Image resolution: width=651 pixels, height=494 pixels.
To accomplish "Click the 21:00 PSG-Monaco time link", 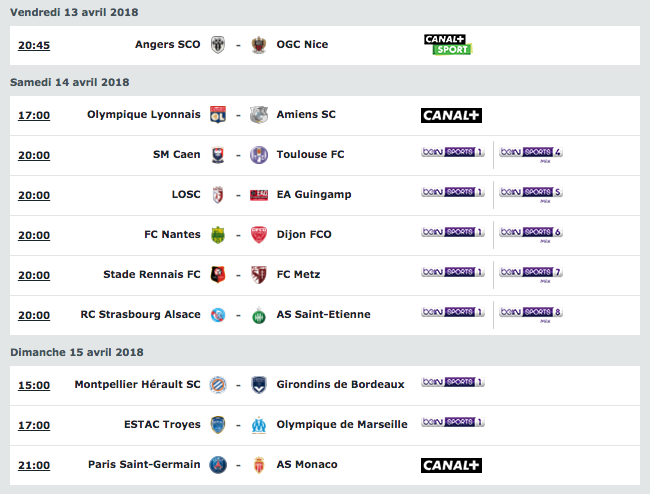I will 34,465.
